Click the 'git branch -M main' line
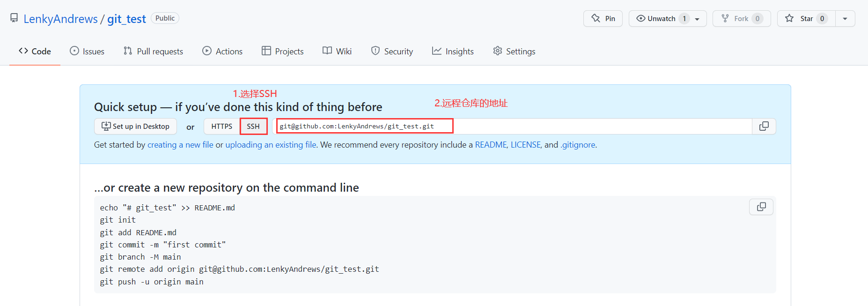The image size is (868, 306). pyautogui.click(x=140, y=257)
